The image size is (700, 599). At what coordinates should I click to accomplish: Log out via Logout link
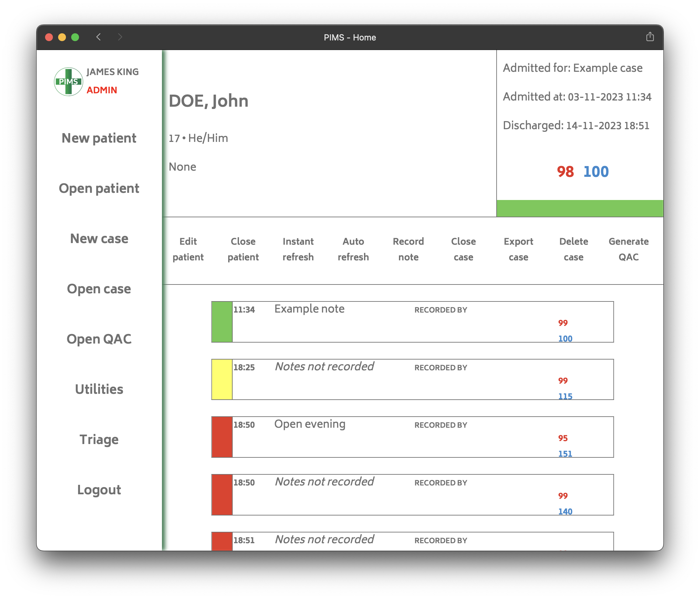pos(99,490)
